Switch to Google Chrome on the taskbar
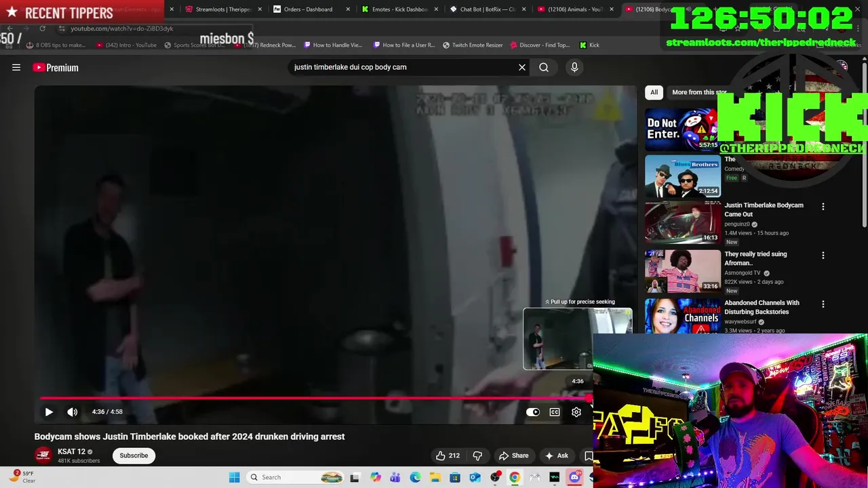This screenshot has width=868, height=488. 515,477
